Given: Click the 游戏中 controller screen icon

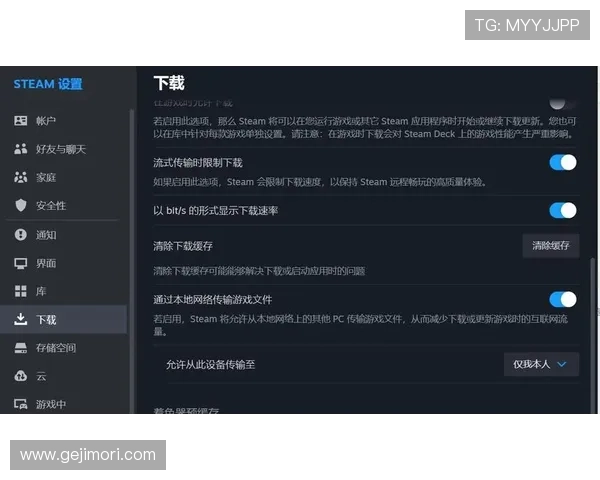Looking at the screenshot, I should pos(21,404).
